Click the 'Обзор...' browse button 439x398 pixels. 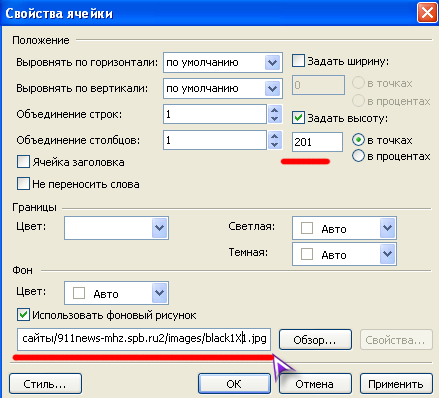pyautogui.click(x=315, y=340)
